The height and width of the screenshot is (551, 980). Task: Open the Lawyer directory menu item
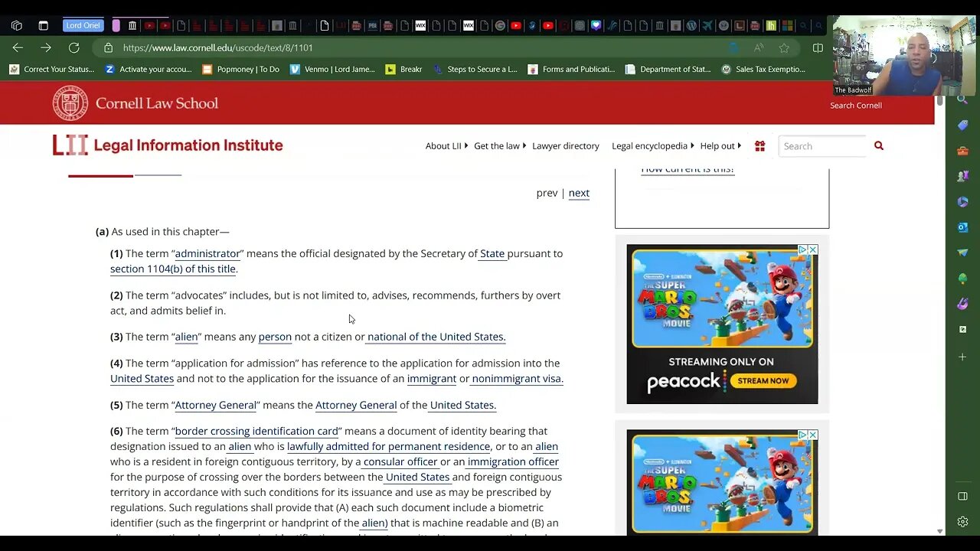point(566,145)
